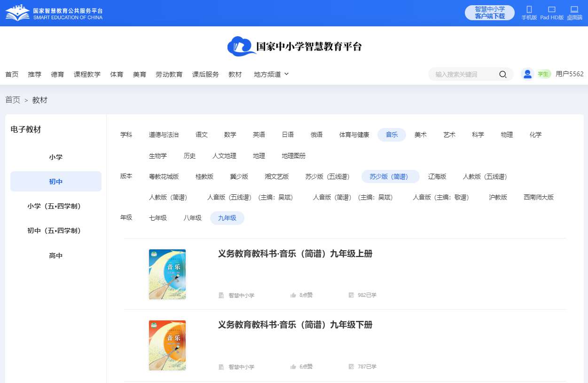Open the 首页 nav tab

point(12,74)
